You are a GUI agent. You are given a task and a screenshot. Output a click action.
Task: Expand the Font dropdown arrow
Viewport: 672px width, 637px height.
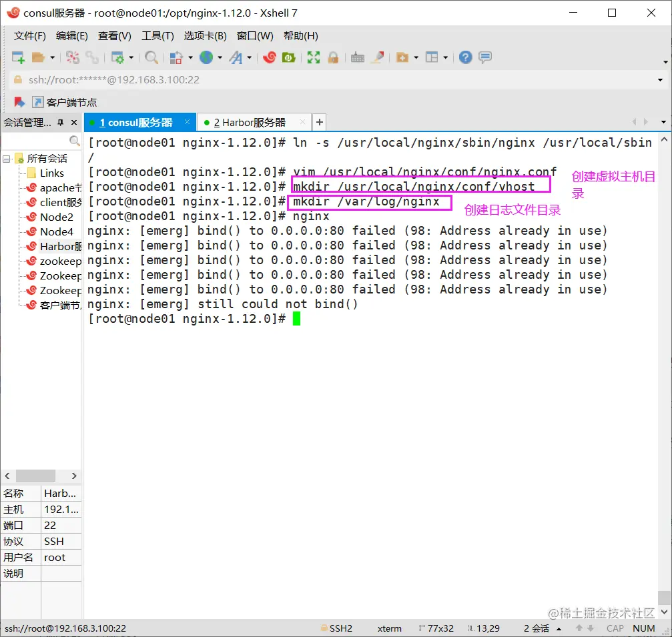coord(249,57)
